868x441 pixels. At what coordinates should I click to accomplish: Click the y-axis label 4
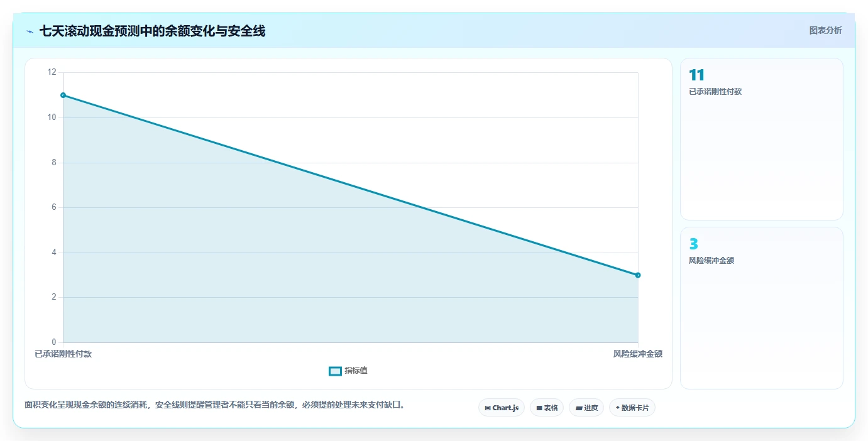point(54,253)
